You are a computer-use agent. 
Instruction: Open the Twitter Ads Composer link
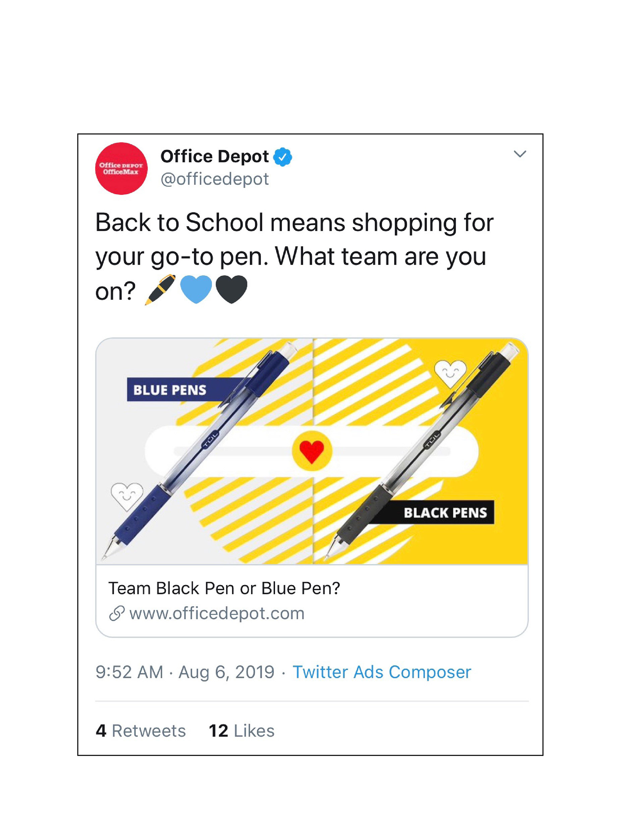point(381,672)
